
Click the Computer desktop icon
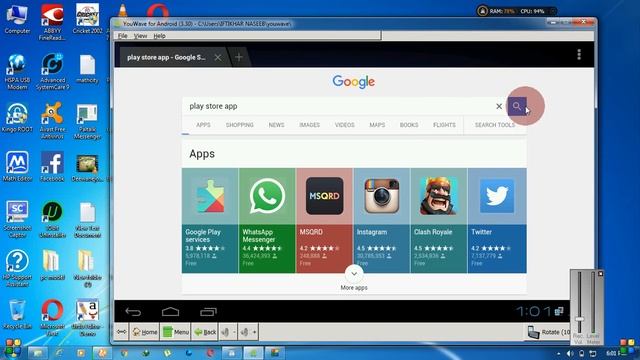(x=17, y=19)
